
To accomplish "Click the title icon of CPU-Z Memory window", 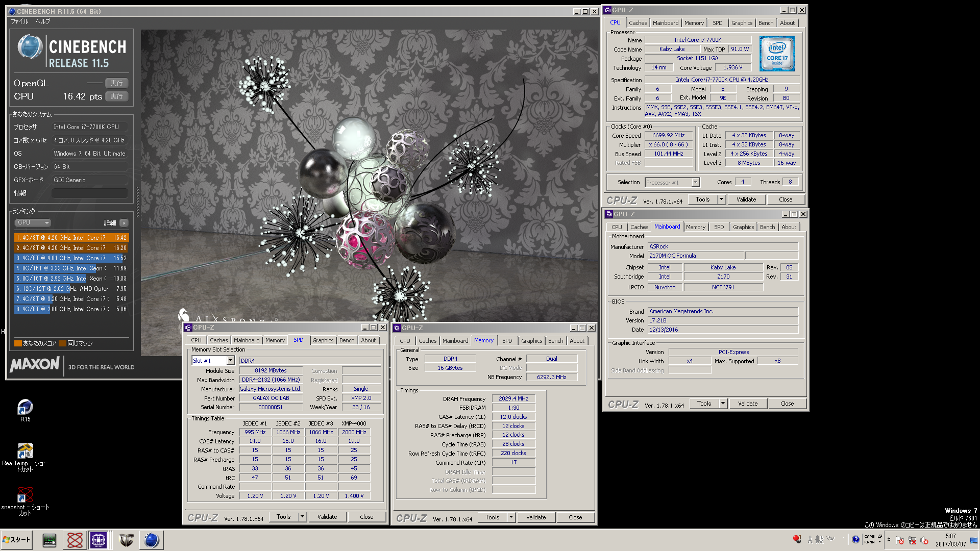I will 397,328.
